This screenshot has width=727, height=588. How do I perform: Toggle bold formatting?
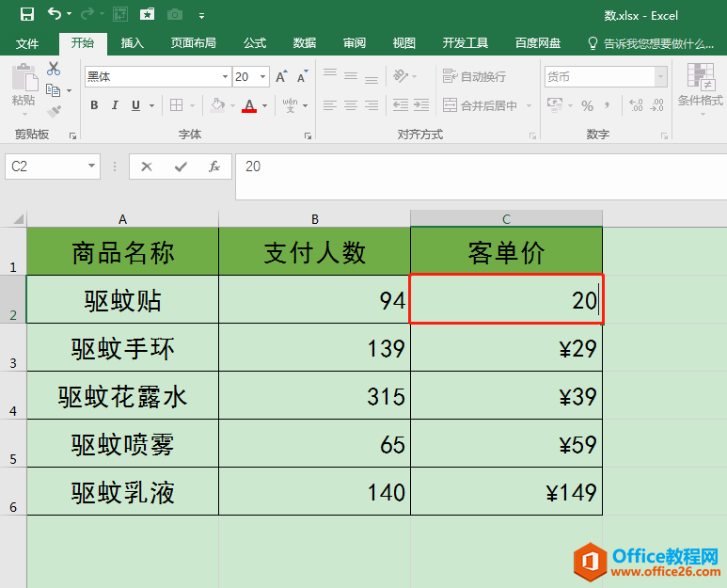[94, 105]
